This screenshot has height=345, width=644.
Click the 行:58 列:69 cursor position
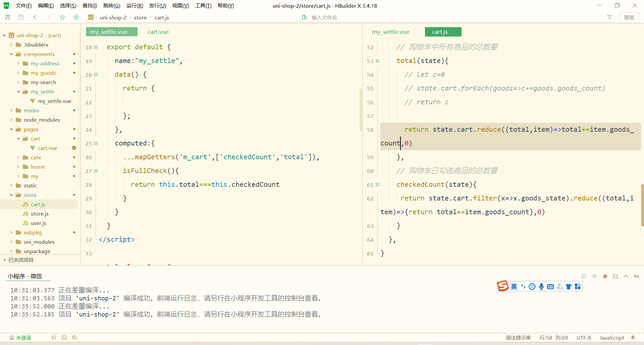tap(553, 338)
